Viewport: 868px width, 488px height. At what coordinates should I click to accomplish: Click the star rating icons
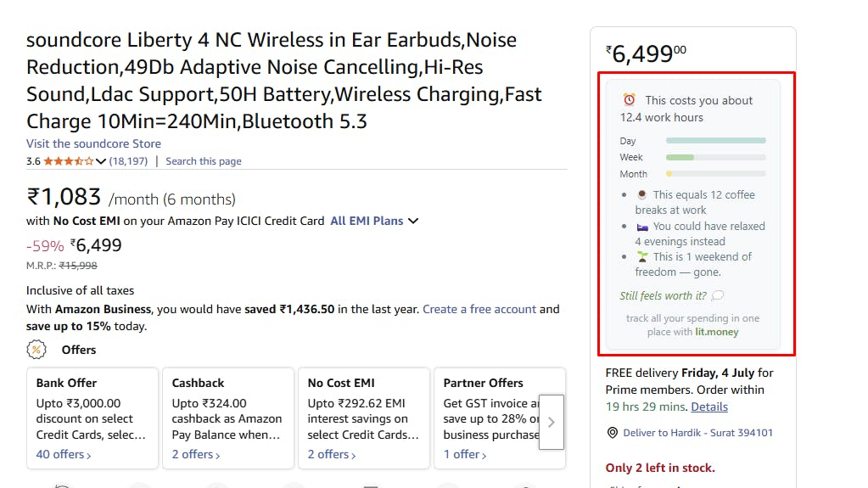click(69, 161)
